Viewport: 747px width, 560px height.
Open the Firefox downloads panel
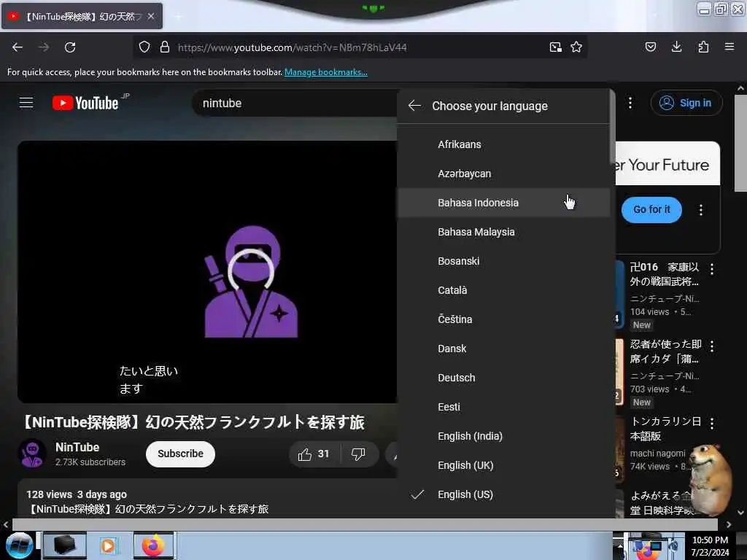click(x=676, y=47)
